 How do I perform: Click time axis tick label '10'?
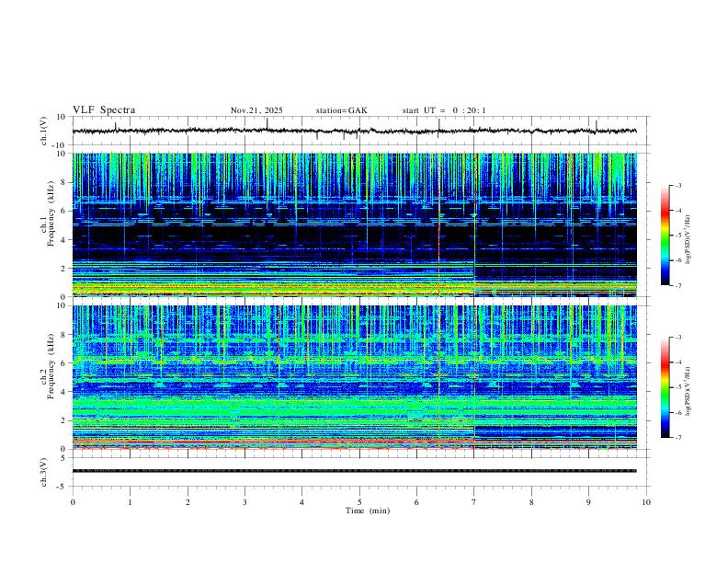[646, 502]
